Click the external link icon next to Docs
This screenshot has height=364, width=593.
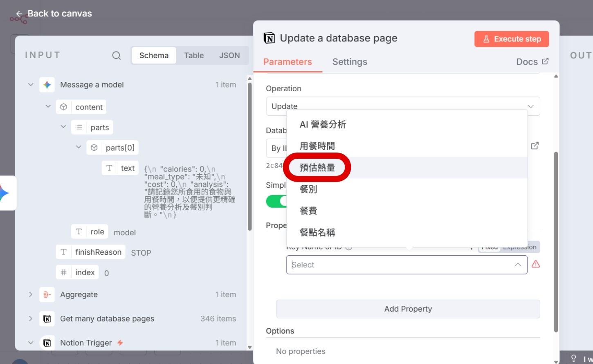(x=545, y=61)
